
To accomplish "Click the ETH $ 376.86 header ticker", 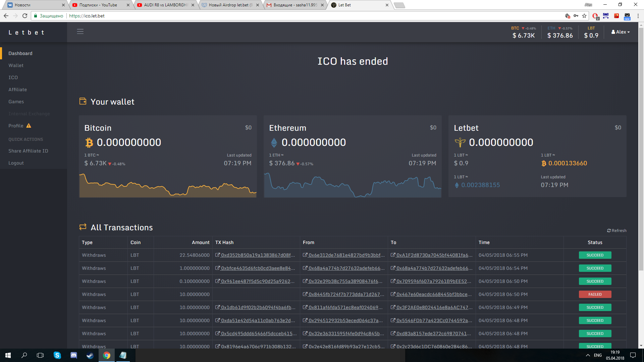I will (x=560, y=32).
